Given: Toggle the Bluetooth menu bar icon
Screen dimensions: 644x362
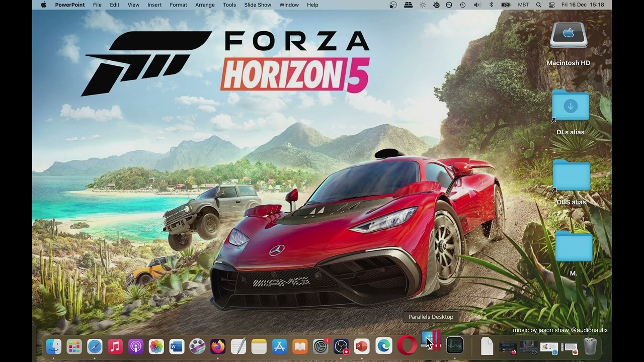Looking at the screenshot, I should point(492,5).
